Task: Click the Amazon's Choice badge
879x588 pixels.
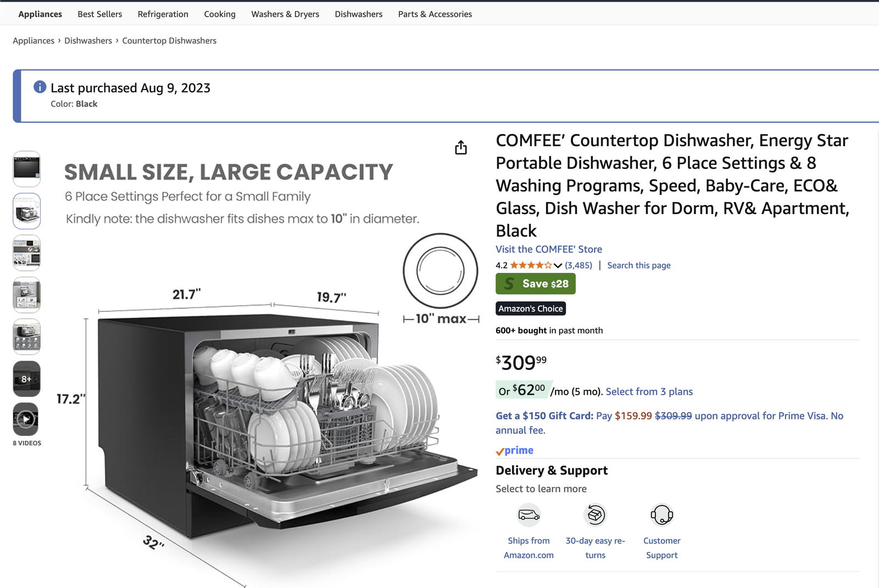Action: click(x=531, y=309)
